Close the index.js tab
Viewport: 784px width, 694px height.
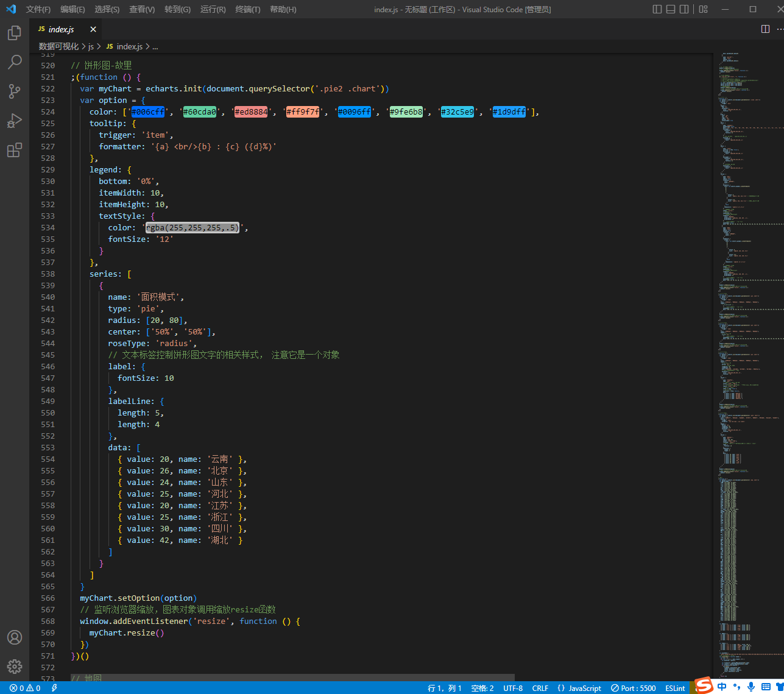point(93,29)
